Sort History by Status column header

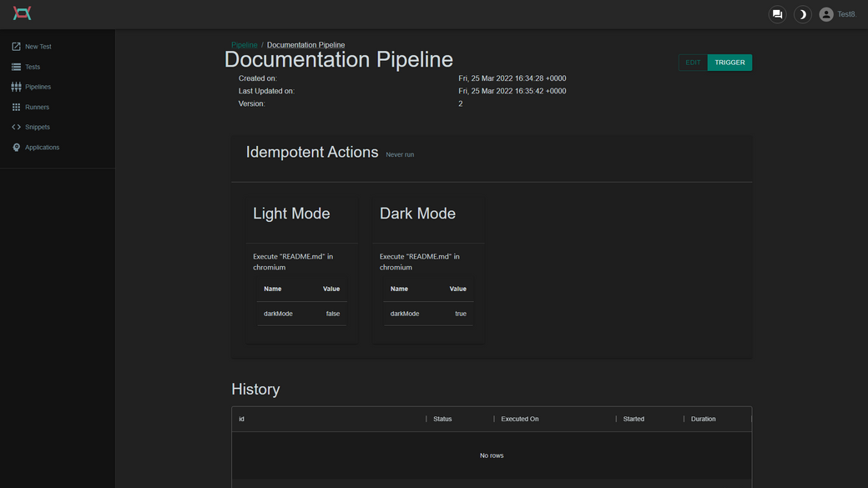tap(442, 419)
